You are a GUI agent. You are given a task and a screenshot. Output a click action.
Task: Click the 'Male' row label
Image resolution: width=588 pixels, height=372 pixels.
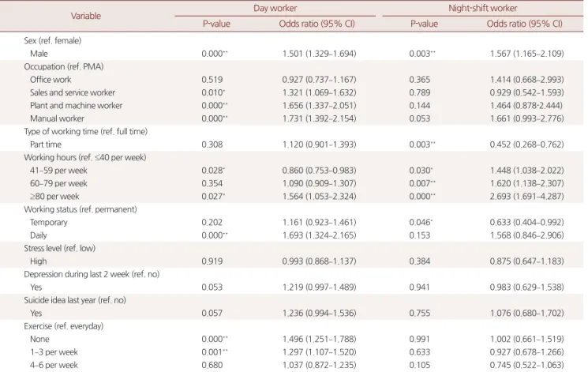(39, 54)
